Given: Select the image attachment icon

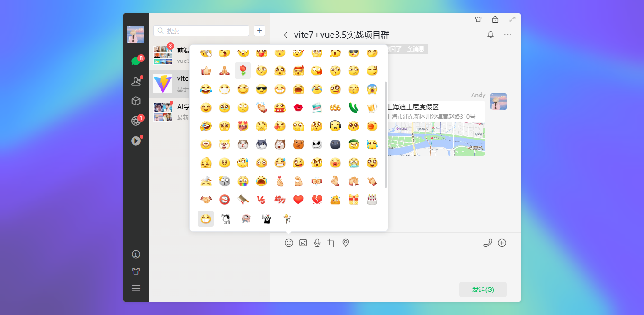Looking at the screenshot, I should (x=303, y=243).
